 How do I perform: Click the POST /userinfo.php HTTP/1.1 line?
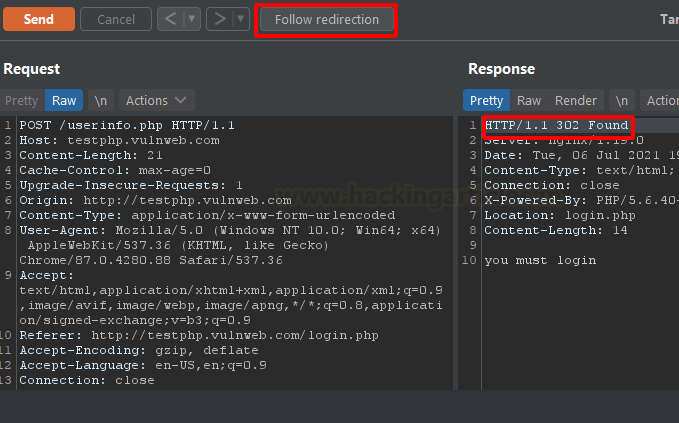pos(127,125)
